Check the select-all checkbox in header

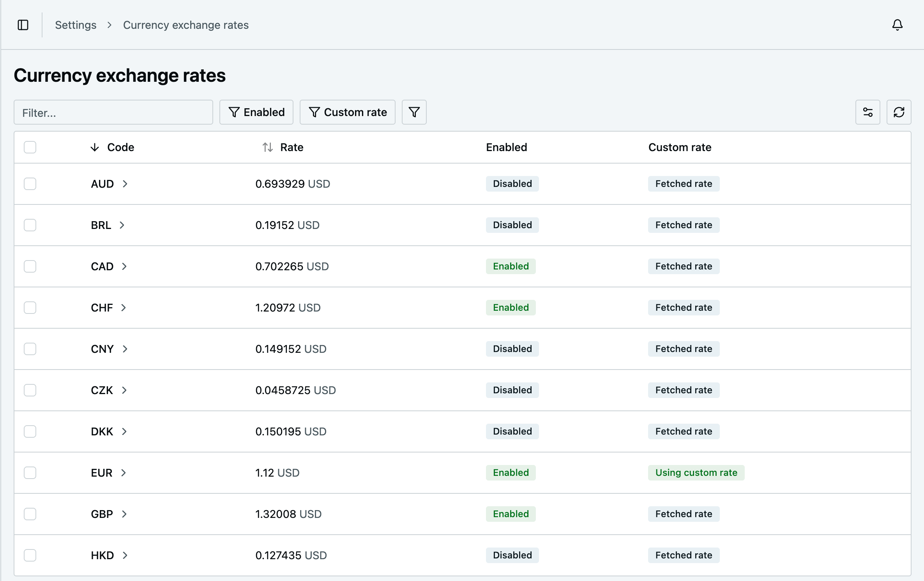coord(30,147)
